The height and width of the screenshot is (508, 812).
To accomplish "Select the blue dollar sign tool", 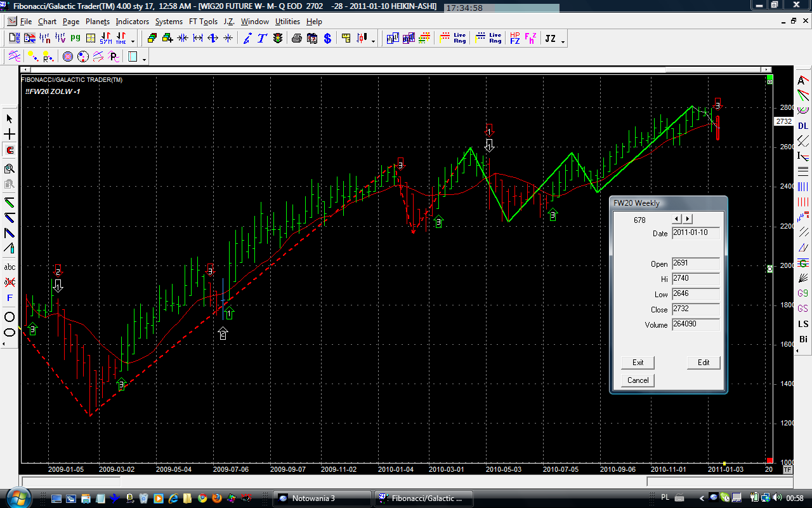I will pos(327,39).
